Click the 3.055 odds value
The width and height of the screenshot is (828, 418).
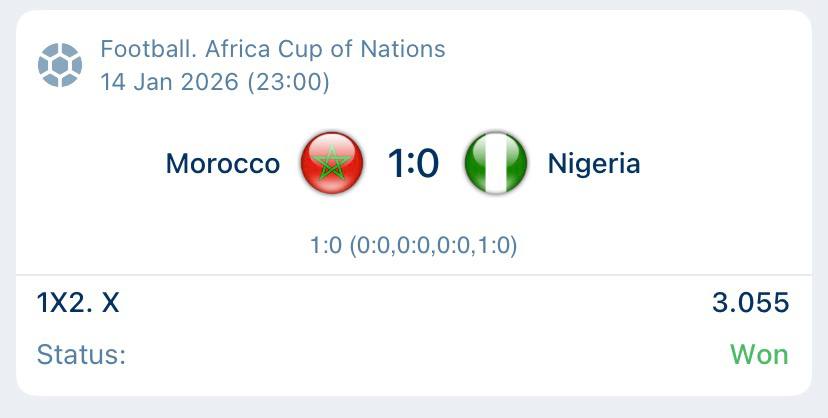[x=750, y=302]
